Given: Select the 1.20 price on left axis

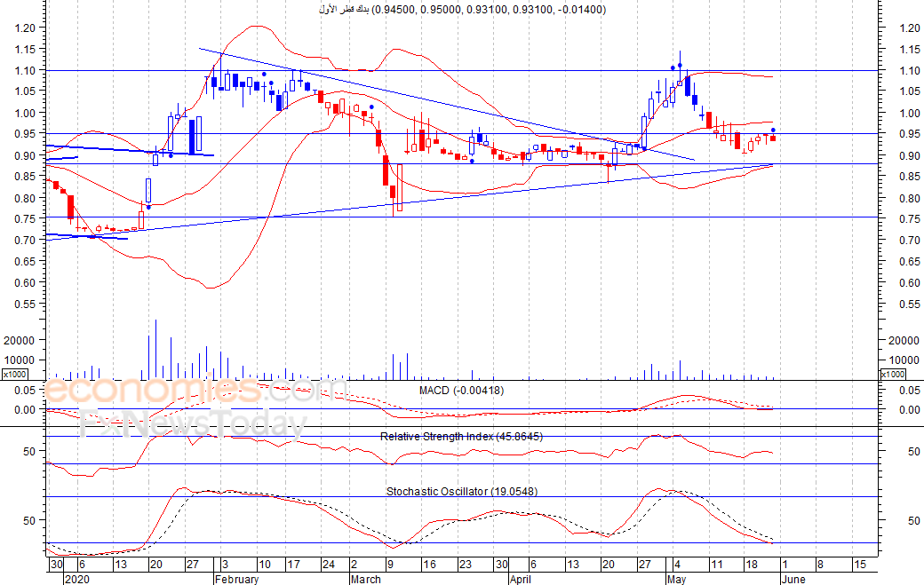Looking at the screenshot, I should (x=26, y=28).
